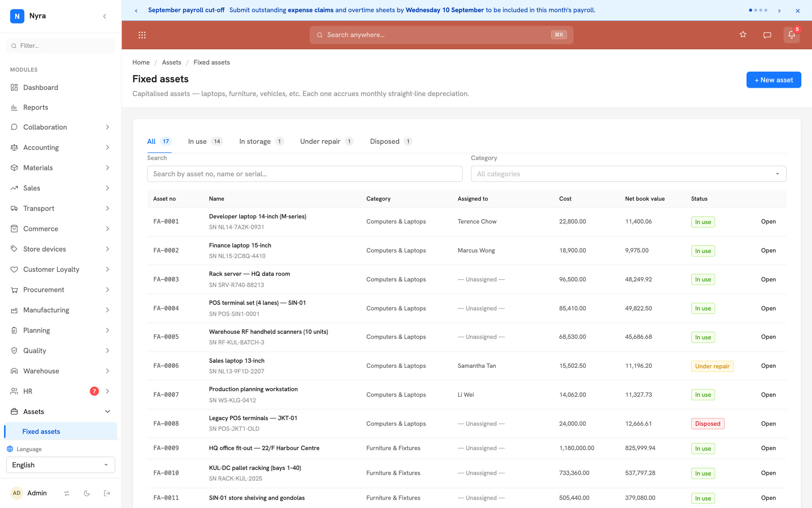The width and height of the screenshot is (812, 508).
Task: Expand the Sales module
Action: point(61,188)
